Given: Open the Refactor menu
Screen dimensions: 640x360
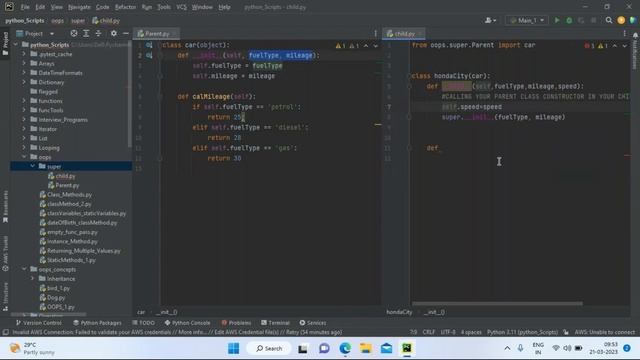Looking at the screenshot, I should [125, 7].
